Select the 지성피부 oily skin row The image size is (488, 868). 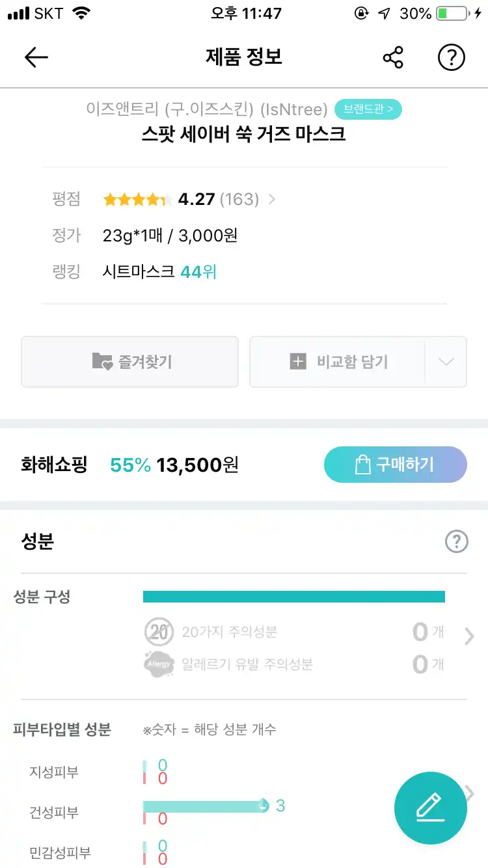[54, 772]
